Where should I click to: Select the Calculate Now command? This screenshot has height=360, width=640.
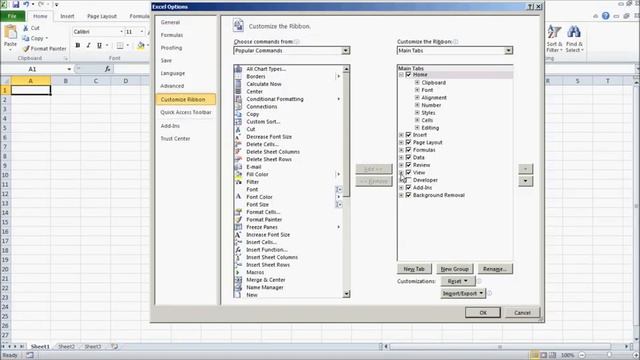pyautogui.click(x=264, y=84)
